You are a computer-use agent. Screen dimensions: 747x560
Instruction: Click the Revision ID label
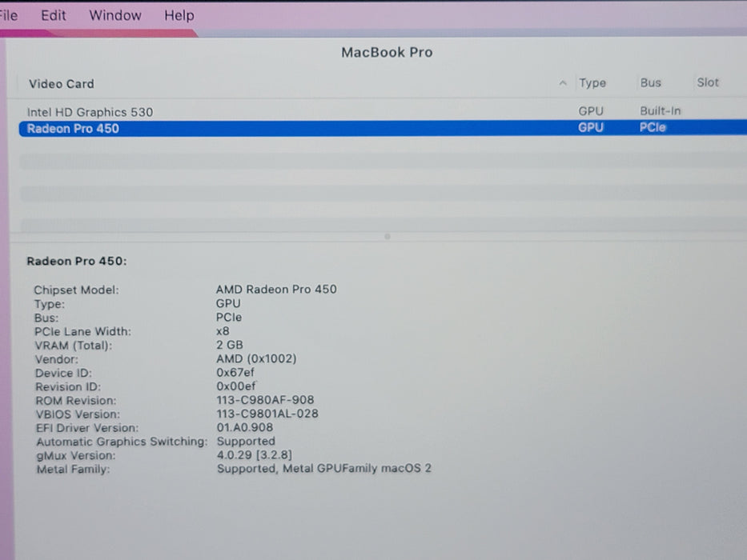point(68,386)
